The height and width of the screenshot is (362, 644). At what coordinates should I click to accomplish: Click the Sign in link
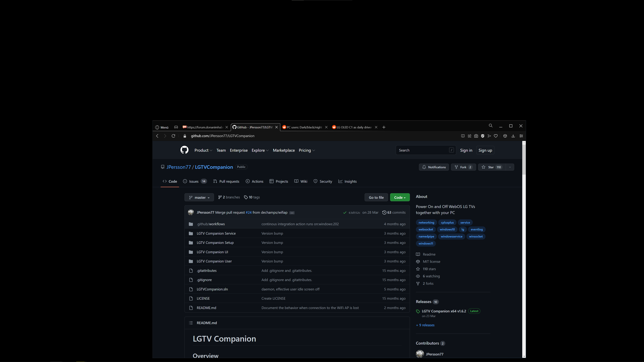[466, 150]
